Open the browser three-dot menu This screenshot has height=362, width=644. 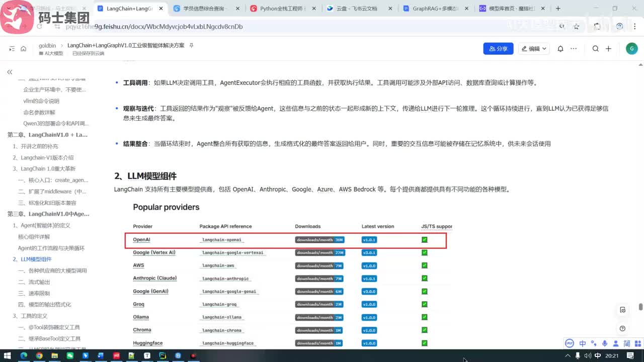point(635,26)
